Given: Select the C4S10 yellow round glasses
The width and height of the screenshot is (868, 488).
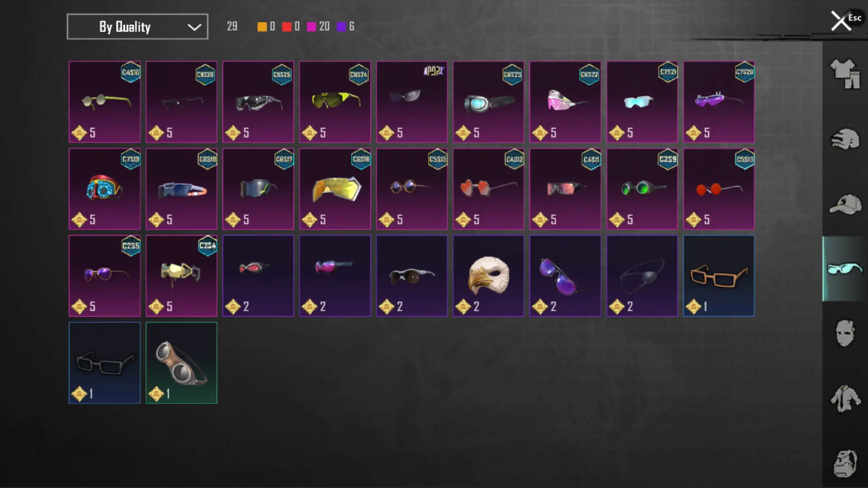Looking at the screenshot, I should click(x=104, y=102).
